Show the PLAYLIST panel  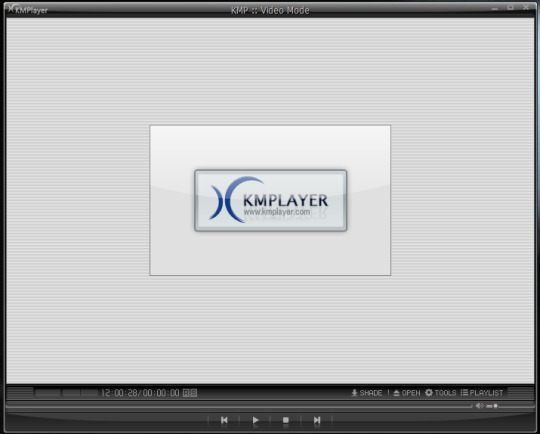pyautogui.click(x=482, y=393)
